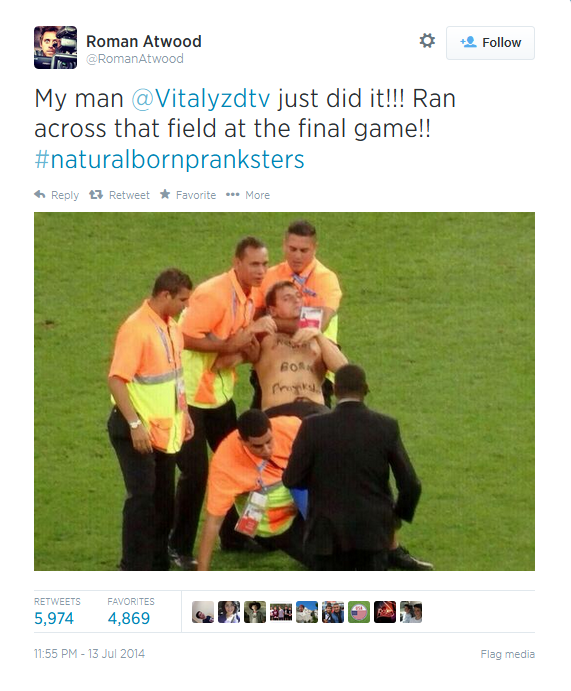
Task: Open the 11:55 PM - 13 Jul 2014 timestamp
Action: [89, 654]
